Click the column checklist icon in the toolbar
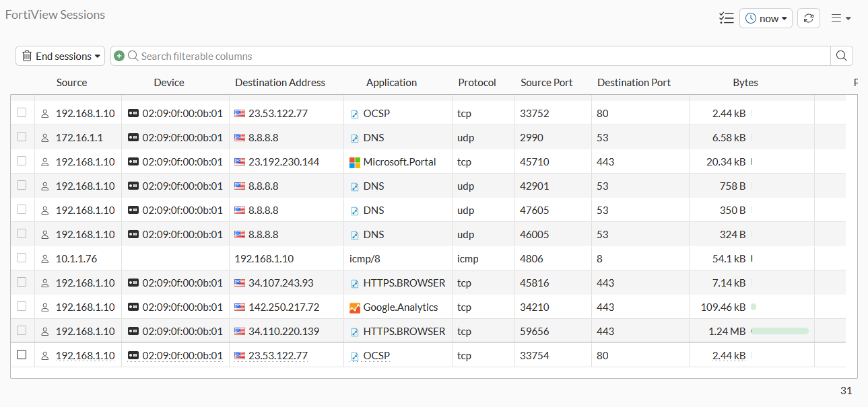This screenshot has width=868, height=407. [726, 18]
